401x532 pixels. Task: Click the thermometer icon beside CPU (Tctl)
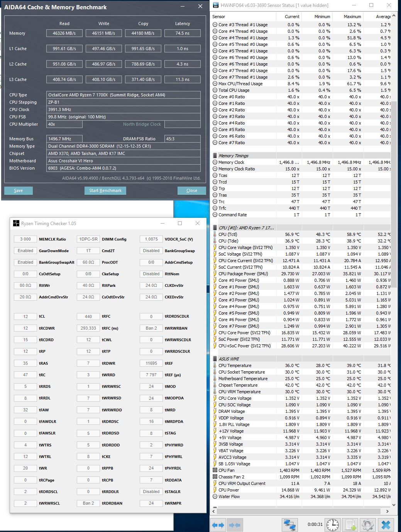coord(215,234)
